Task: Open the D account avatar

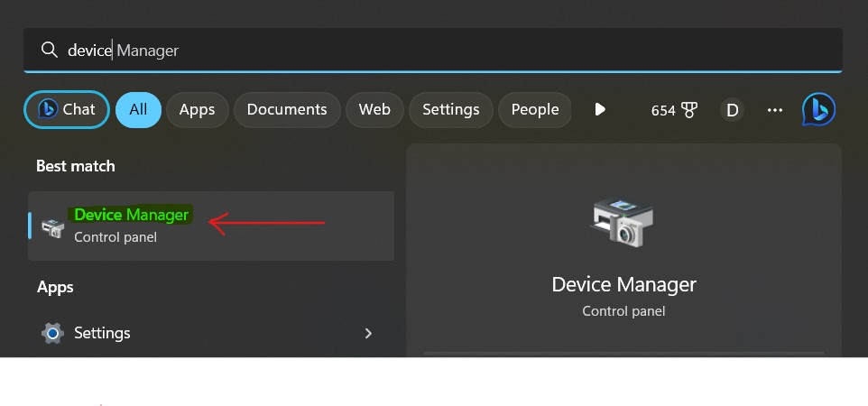Action: tap(732, 110)
